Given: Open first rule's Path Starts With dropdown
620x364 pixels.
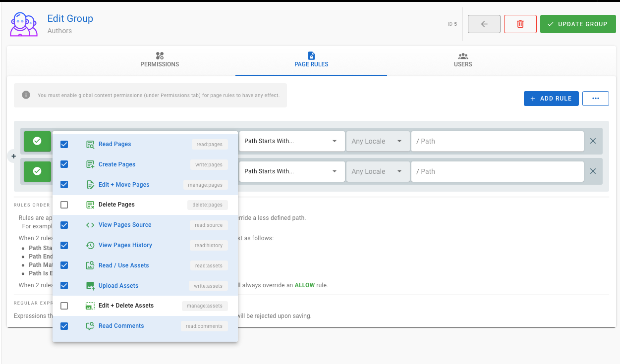Looking at the screenshot, I should click(292, 141).
